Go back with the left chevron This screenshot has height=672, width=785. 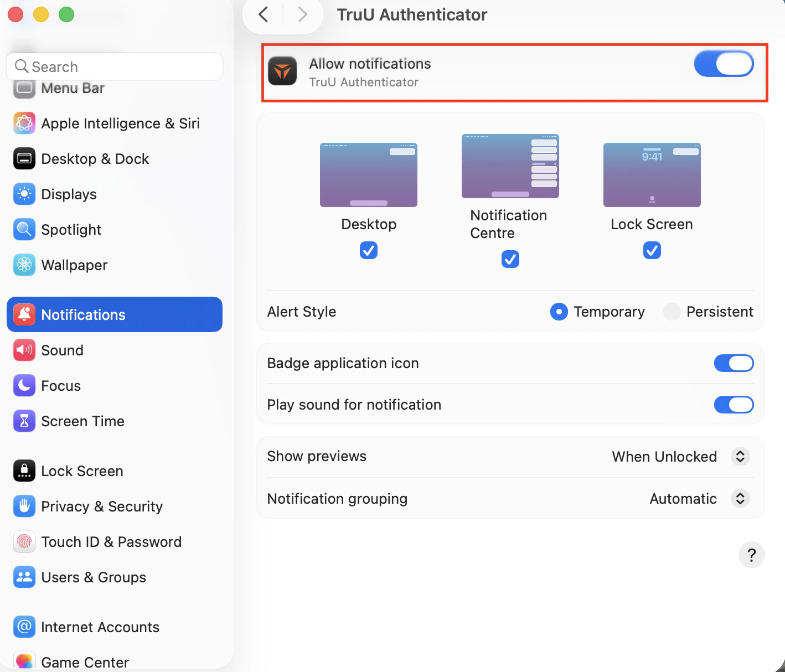[x=264, y=14]
